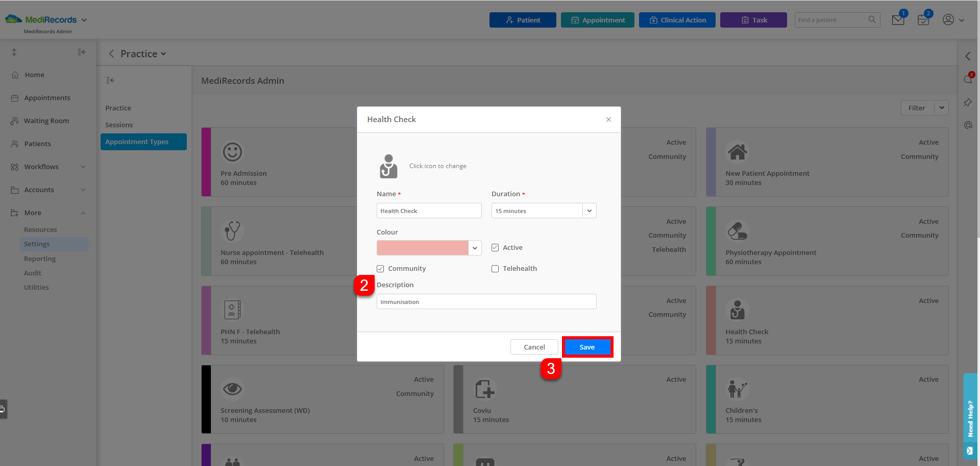
Task: Disable the Active checkbox
Action: click(495, 247)
